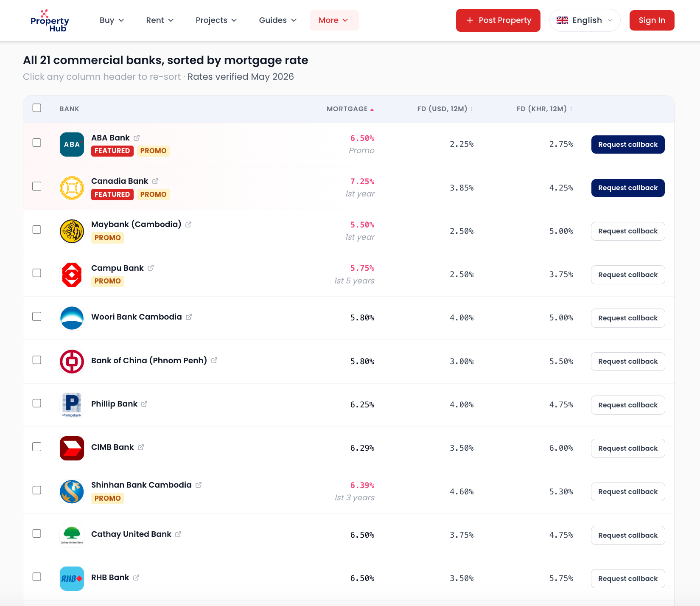The width and height of the screenshot is (700, 606).
Task: Tick the Canadia Bank row checkbox
Action: [x=37, y=186]
